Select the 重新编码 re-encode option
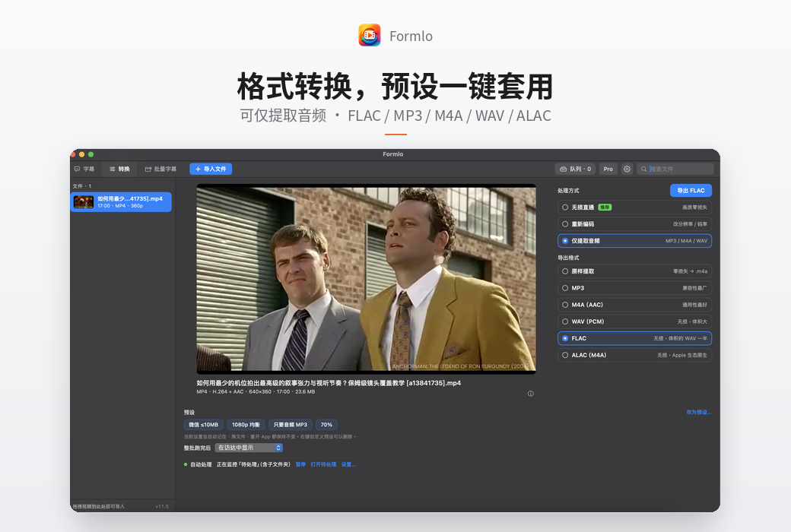791x532 pixels. pos(634,224)
